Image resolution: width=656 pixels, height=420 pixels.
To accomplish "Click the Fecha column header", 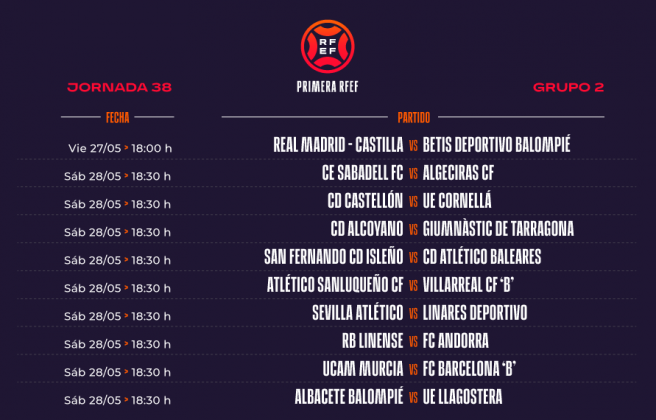I will click(x=118, y=117).
